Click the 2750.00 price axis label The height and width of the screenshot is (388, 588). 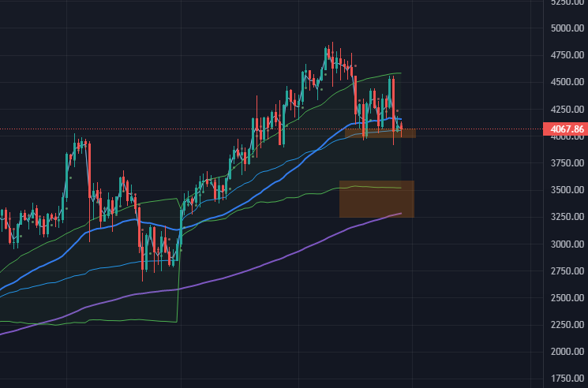[x=567, y=270]
